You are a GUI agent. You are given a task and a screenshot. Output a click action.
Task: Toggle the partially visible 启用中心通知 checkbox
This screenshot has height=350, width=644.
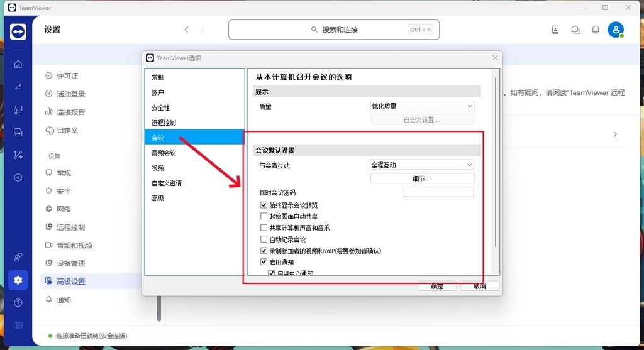click(x=272, y=273)
